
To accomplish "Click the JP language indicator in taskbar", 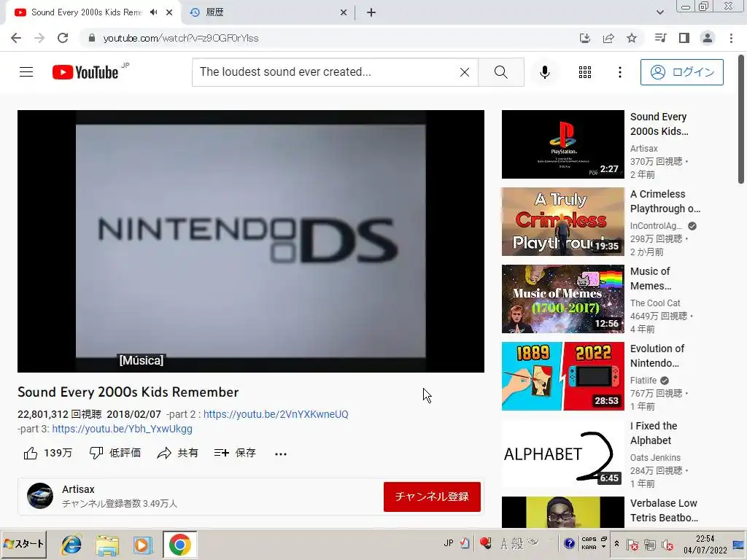I will coord(449,543).
